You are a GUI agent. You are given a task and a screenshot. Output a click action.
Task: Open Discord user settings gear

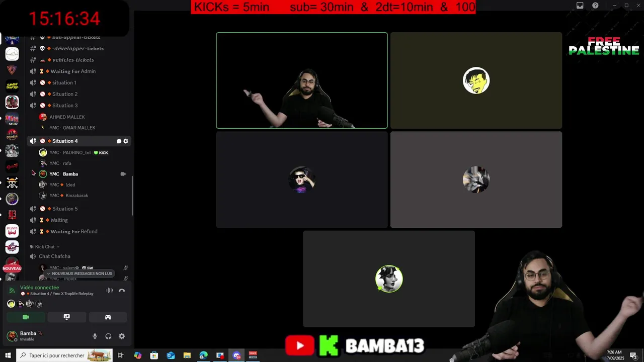click(x=122, y=336)
